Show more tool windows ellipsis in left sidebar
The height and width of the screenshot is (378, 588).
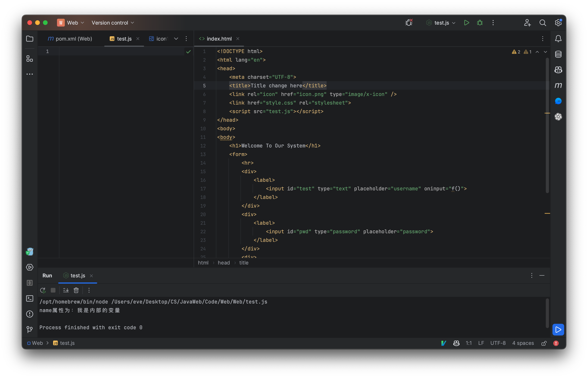click(x=30, y=74)
